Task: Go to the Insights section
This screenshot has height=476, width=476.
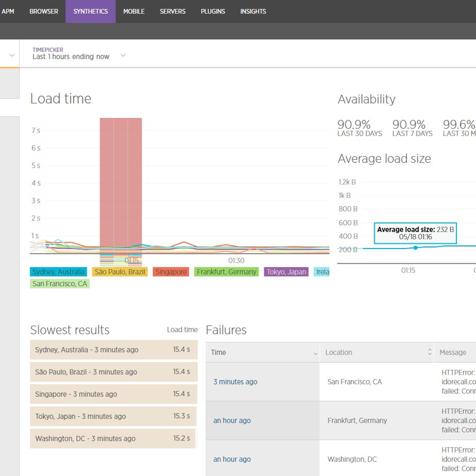Action: point(253,11)
